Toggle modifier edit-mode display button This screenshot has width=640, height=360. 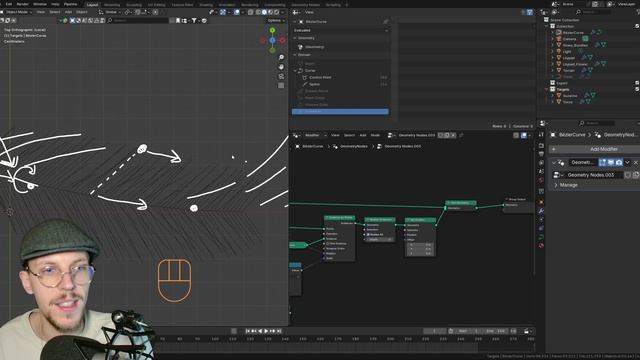[602, 162]
